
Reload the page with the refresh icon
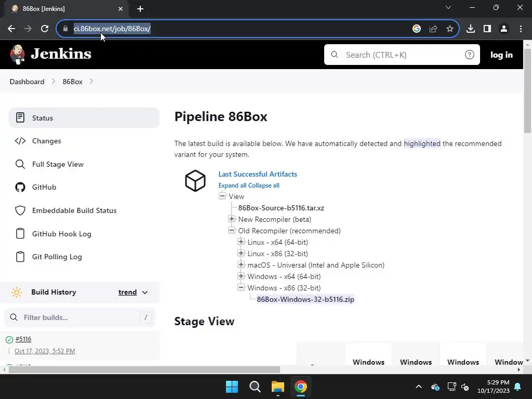(x=45, y=29)
